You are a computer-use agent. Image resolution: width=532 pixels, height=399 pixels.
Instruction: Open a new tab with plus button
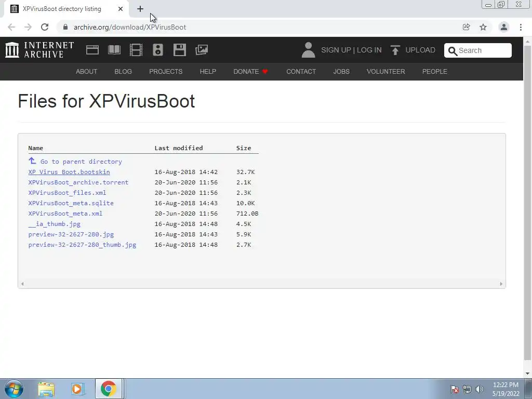click(140, 9)
